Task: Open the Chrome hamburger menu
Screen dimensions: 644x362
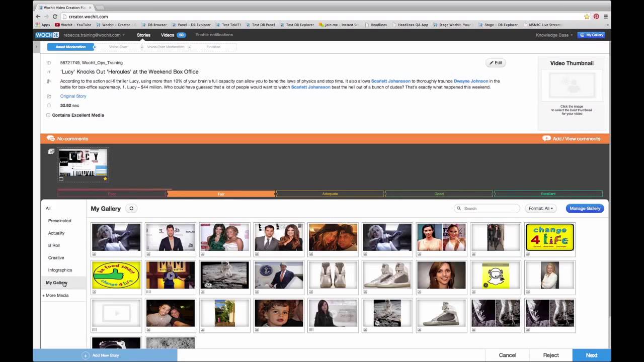Action: pos(606,16)
